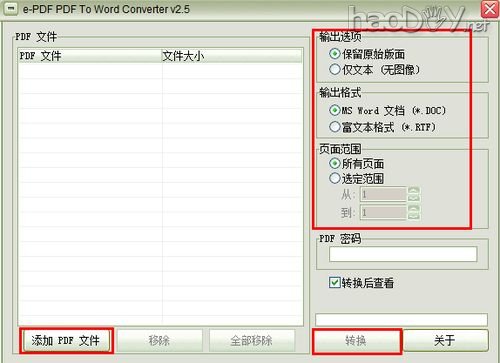Click the PDF 文件 column header
This screenshot has width=500, height=363.
coord(90,56)
